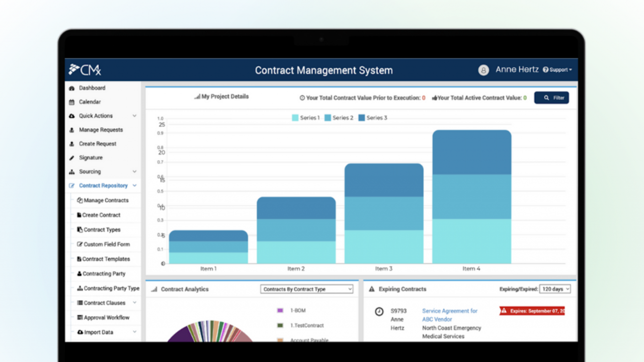The image size is (644, 362).
Task: Click the Item 3 stacked bar
Action: coord(384,213)
